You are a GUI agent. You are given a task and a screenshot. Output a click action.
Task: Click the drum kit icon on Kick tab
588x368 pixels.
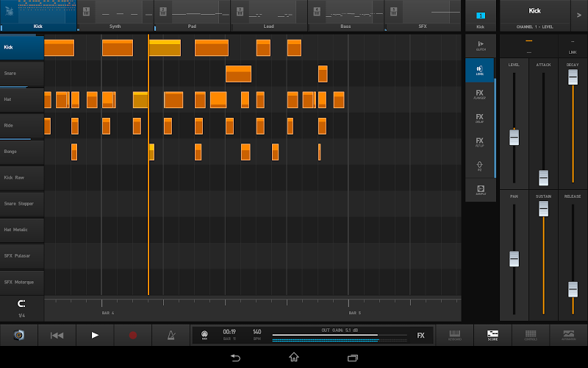[9, 11]
